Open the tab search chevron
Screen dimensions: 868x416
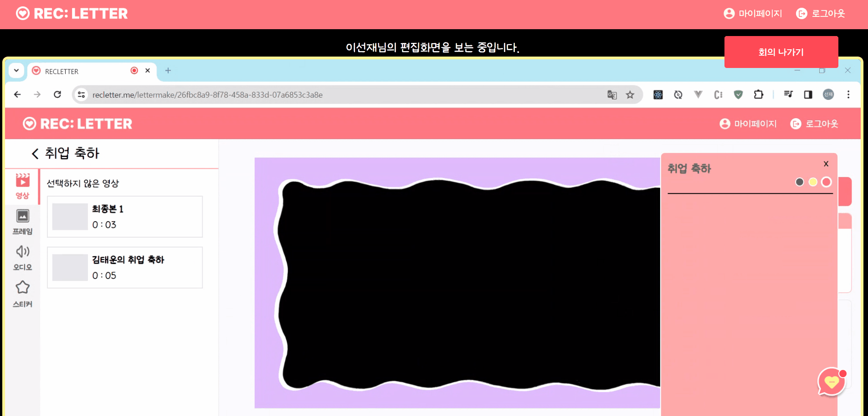click(x=16, y=70)
